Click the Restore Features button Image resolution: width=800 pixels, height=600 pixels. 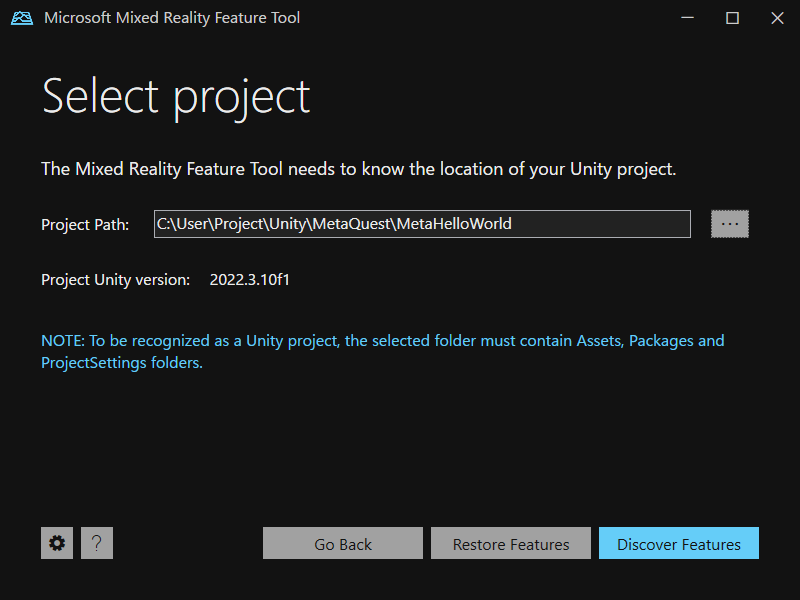click(511, 543)
